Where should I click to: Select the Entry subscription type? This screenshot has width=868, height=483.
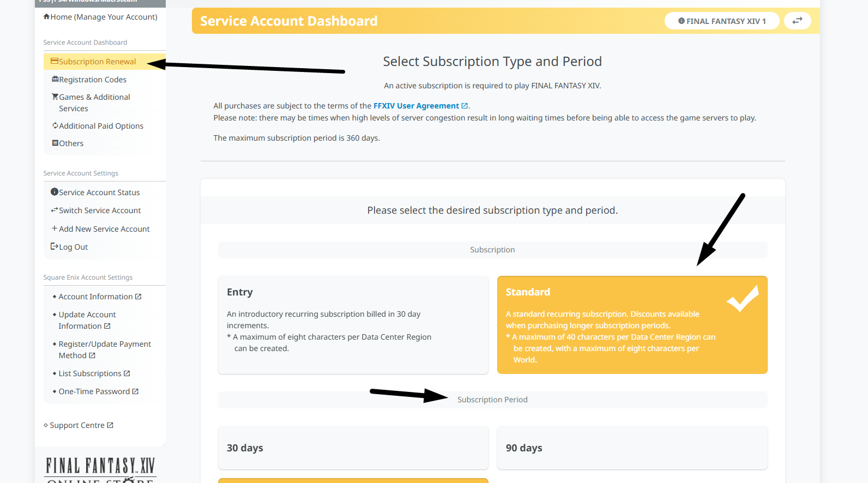(353, 324)
